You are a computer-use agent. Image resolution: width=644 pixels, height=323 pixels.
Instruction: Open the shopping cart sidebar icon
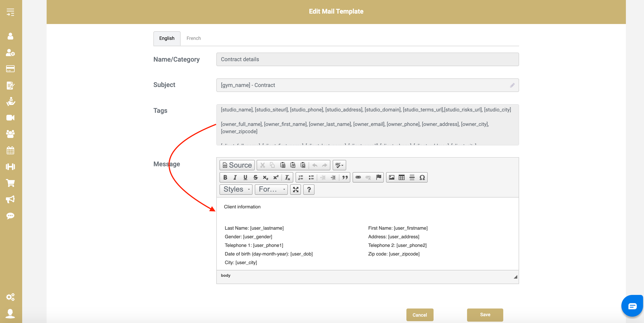10,183
